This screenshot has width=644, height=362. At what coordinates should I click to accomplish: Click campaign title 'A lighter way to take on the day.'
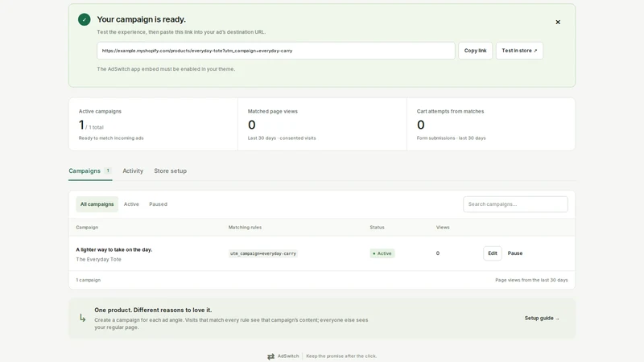tap(114, 249)
